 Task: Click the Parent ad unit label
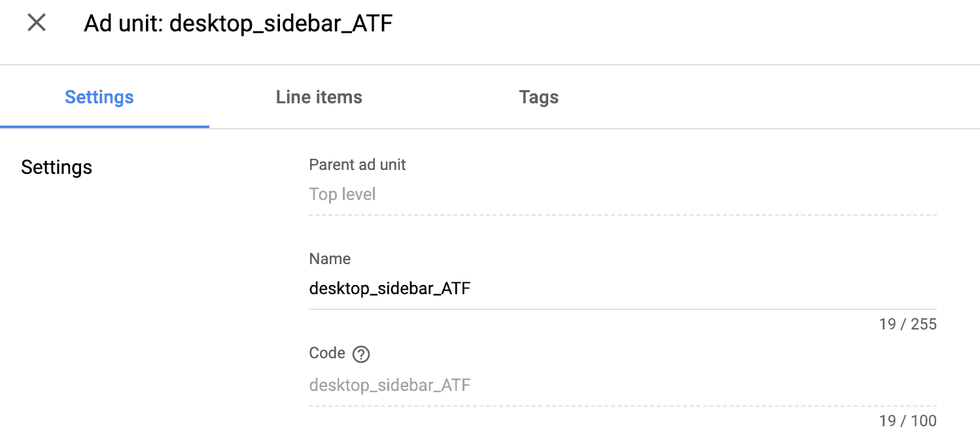357,165
